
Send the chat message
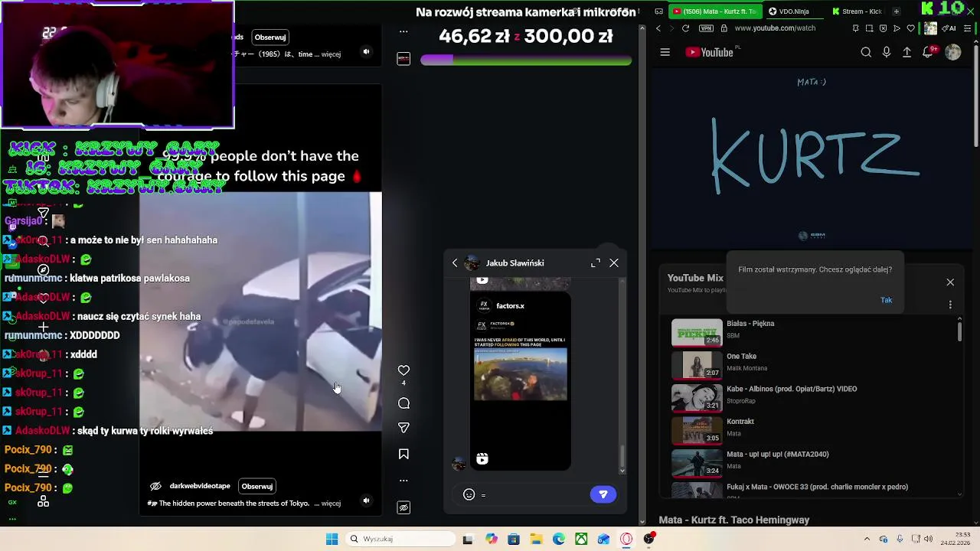(x=603, y=494)
